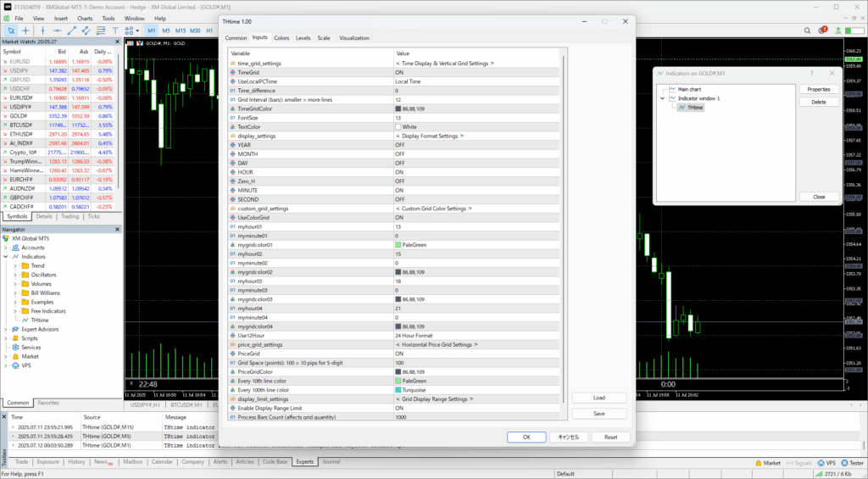Switch to Colors tab in THtime dialog
Viewport: 868px width, 479px height.
click(281, 38)
